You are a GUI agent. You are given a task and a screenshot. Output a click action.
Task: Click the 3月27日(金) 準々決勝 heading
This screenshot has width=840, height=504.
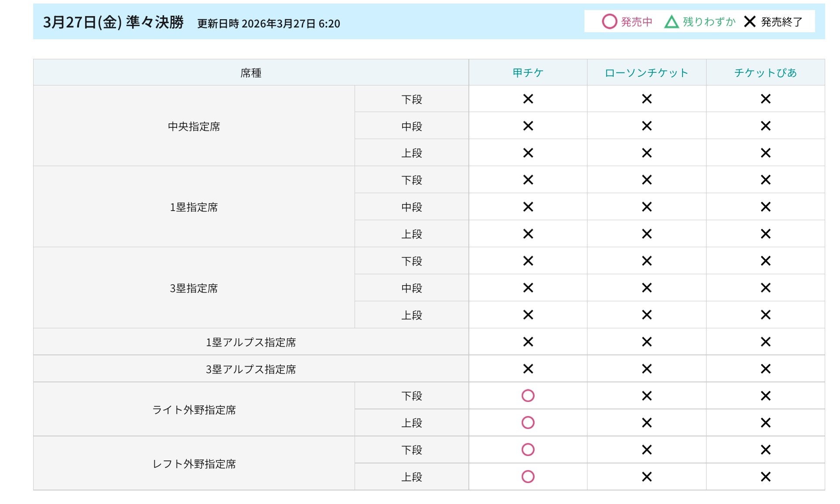(113, 22)
